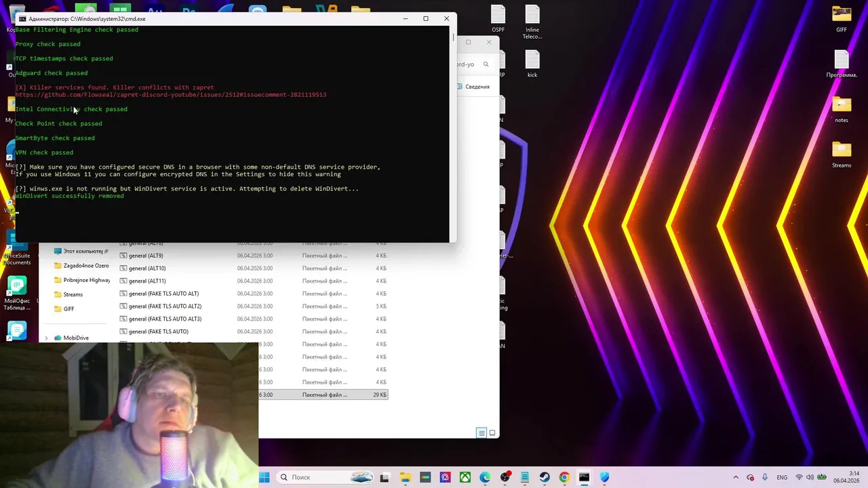Click the Сведения button in Explorer
Image resolution: width=868 pixels, height=488 pixels.
(473, 87)
